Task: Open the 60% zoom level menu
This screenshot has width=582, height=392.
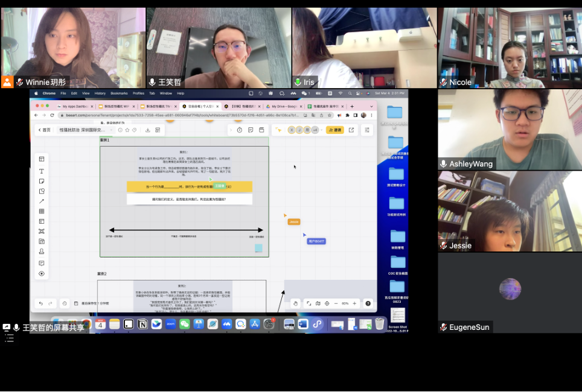Action: 345,303
